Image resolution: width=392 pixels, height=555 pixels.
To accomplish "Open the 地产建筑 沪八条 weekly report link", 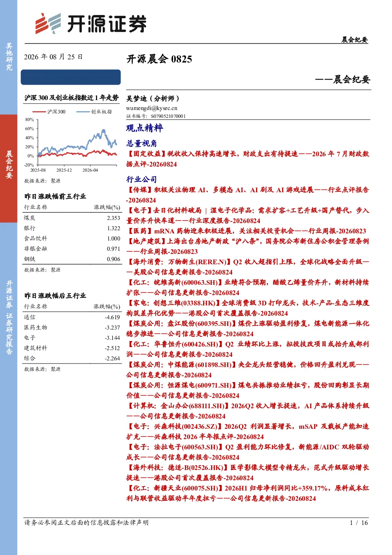I will point(248,246).
